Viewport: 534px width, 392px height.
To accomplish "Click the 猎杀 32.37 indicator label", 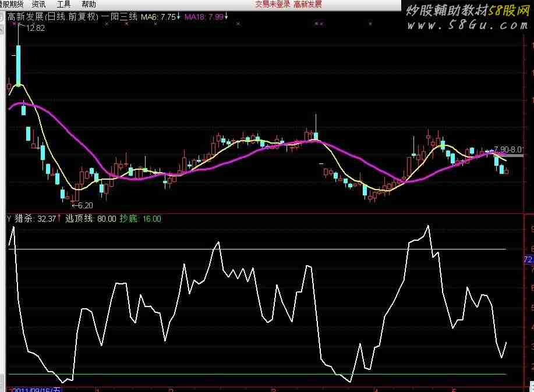I will (34, 219).
